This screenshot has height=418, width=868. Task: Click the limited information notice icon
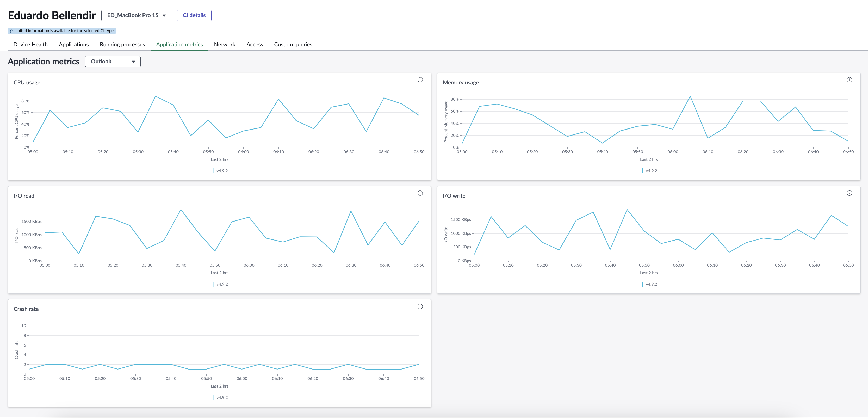10,31
